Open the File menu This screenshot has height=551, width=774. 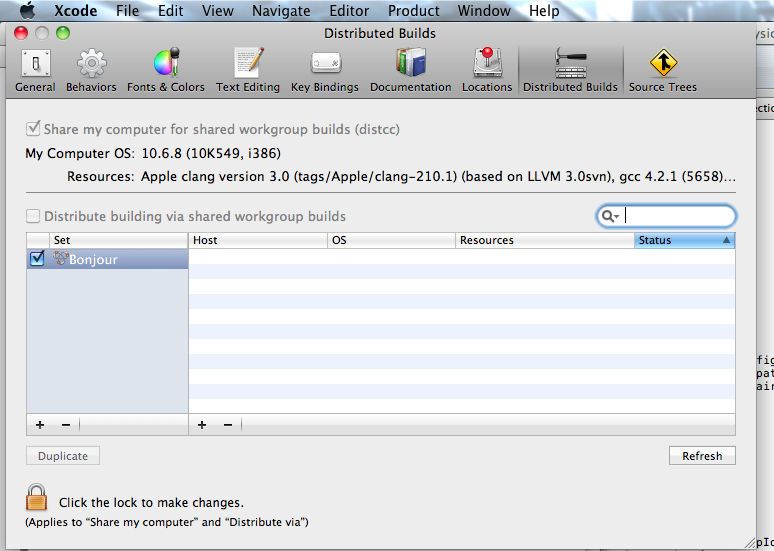point(127,10)
